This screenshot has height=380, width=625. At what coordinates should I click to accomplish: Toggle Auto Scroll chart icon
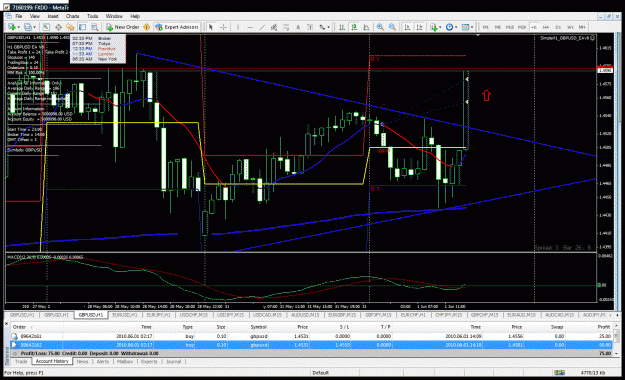pos(407,27)
